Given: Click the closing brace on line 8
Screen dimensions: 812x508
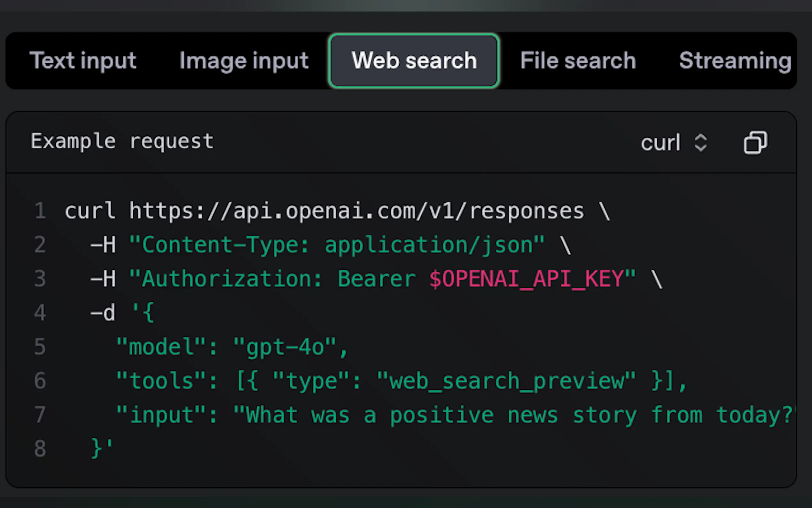Looking at the screenshot, I should 96,448.
